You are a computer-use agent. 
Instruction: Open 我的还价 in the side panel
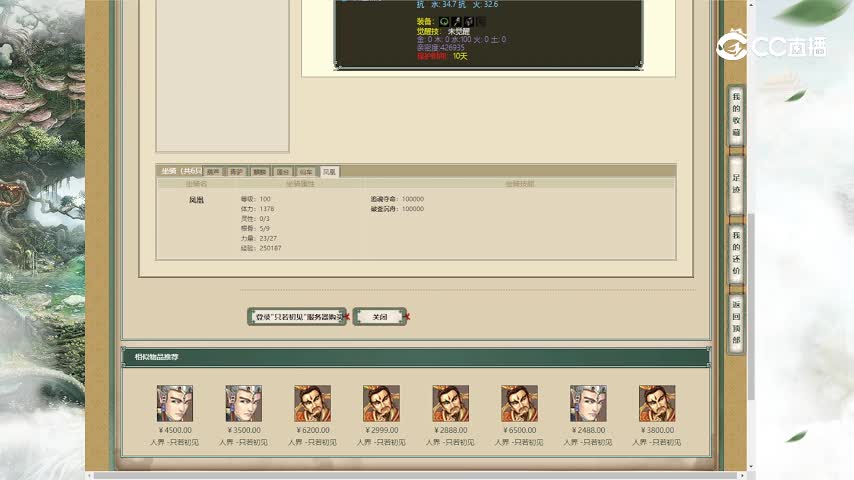tap(736, 253)
